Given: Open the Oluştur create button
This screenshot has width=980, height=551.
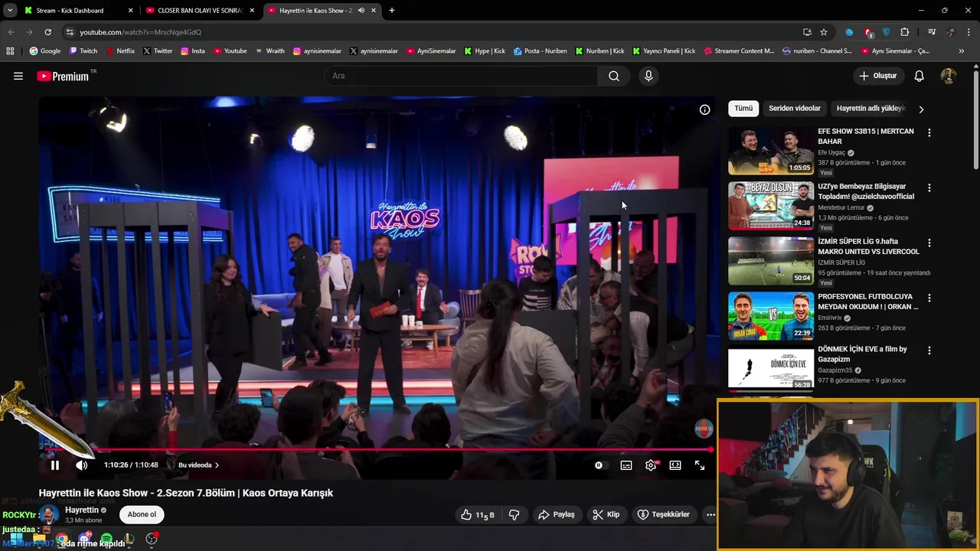Looking at the screenshot, I should pyautogui.click(x=877, y=76).
